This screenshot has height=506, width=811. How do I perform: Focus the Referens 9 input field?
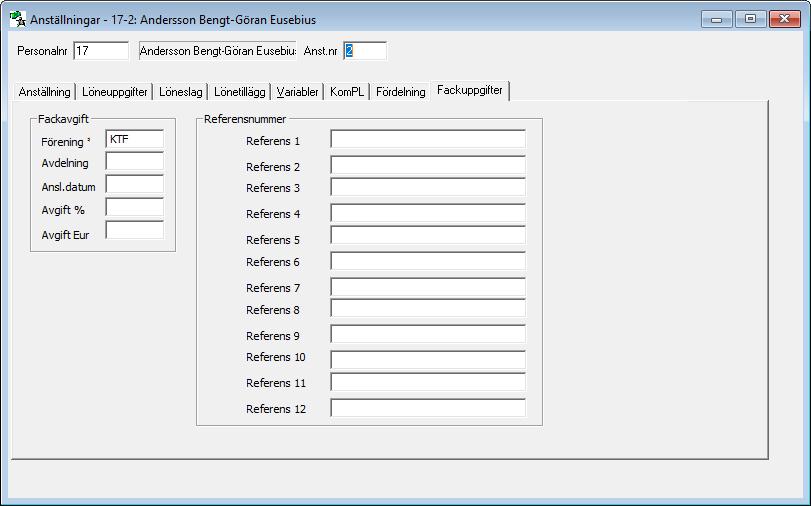coord(428,334)
